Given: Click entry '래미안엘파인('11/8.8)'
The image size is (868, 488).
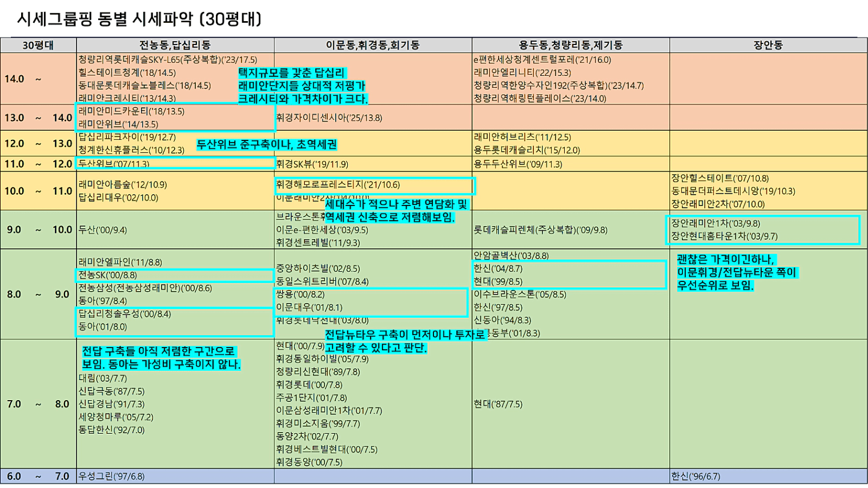Looking at the screenshot, I should click(120, 262).
